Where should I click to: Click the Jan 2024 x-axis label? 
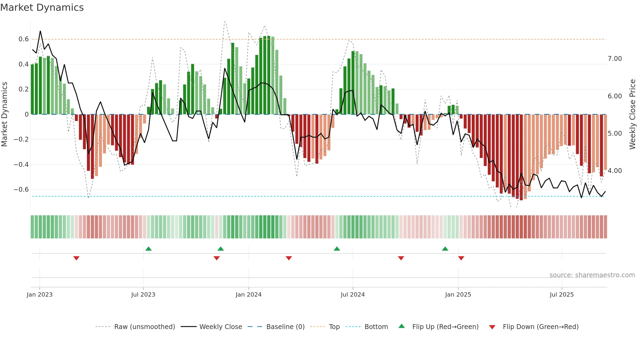pos(248,295)
